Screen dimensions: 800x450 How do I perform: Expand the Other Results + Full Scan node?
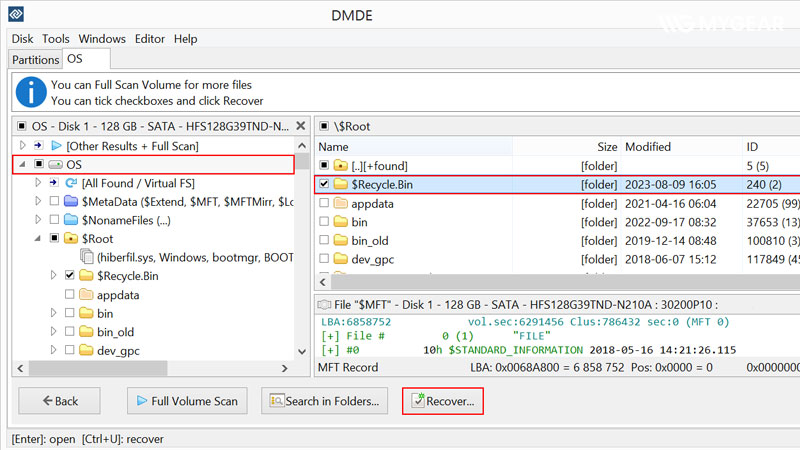coord(22,145)
